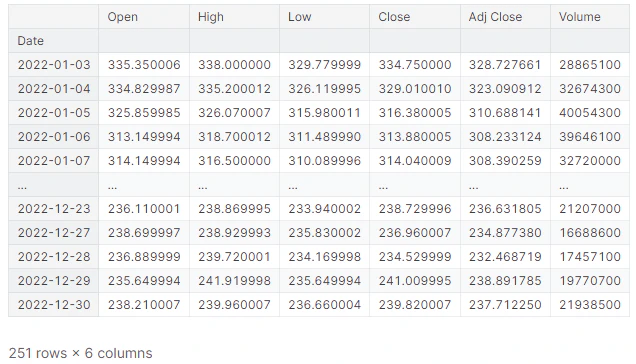This screenshot has height=364, width=636.
Task: Click Adj Close value 237.712250
Action: [505, 304]
